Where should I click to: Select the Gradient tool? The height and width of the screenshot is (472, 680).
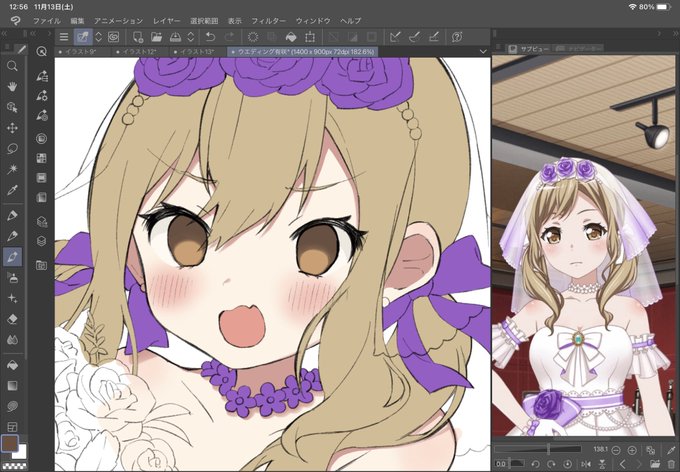(12, 386)
